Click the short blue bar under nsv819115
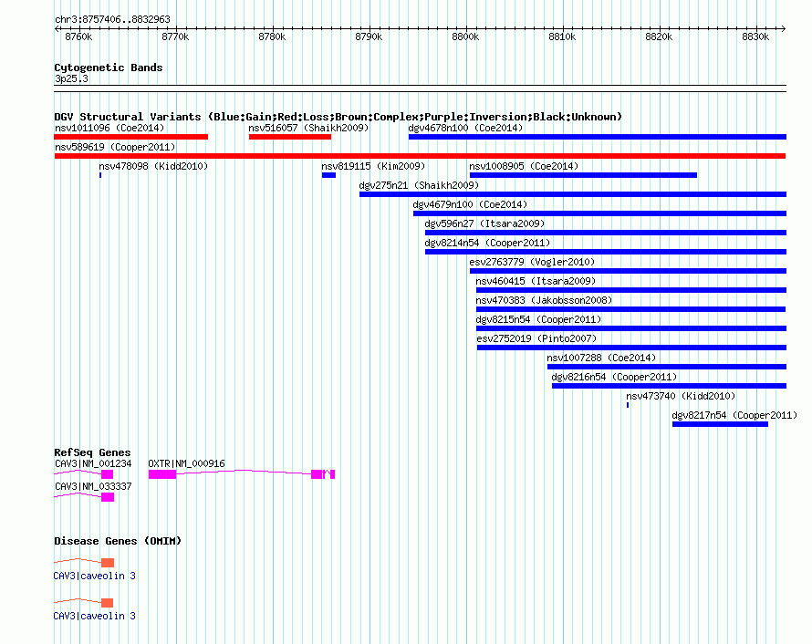 coord(328,175)
